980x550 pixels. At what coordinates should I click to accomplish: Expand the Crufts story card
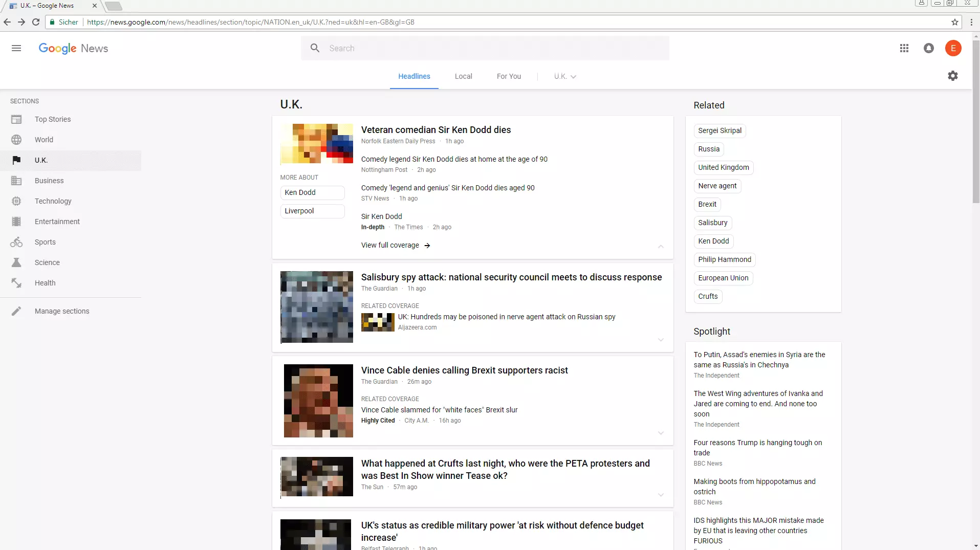click(x=661, y=495)
